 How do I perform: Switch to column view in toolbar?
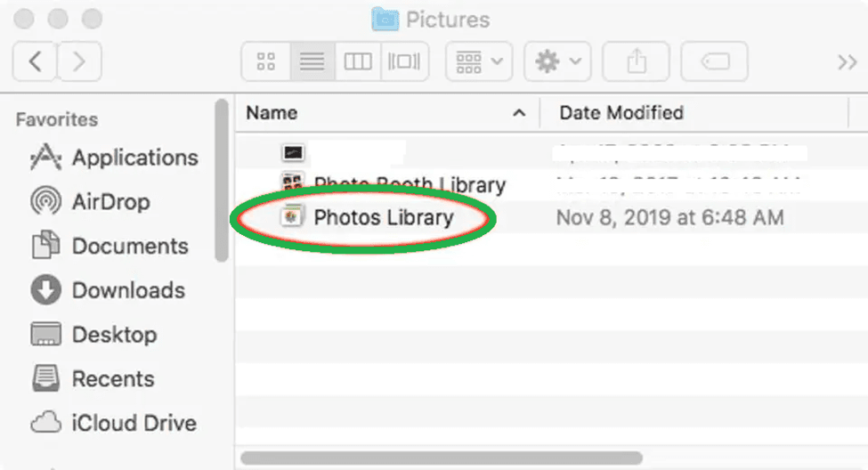click(358, 61)
